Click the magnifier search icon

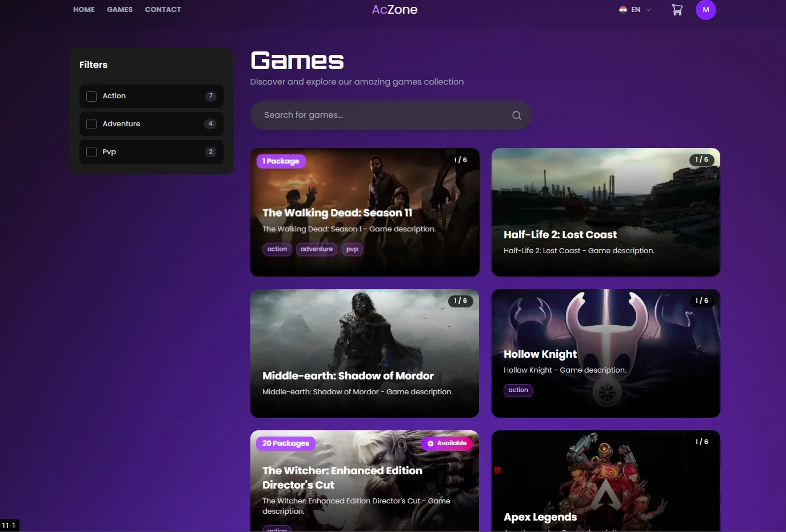[516, 115]
